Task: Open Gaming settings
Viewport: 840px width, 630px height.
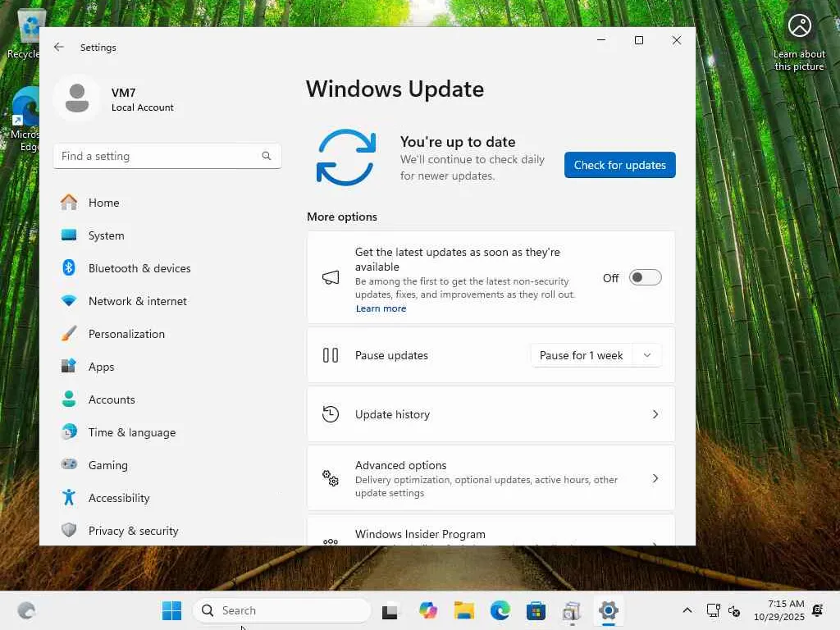Action: 167,465
